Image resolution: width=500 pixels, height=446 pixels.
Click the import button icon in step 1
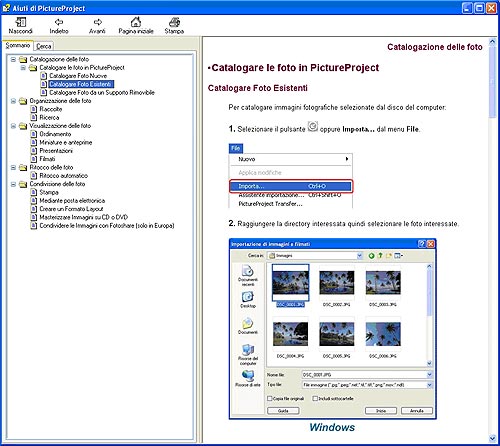click(x=313, y=127)
